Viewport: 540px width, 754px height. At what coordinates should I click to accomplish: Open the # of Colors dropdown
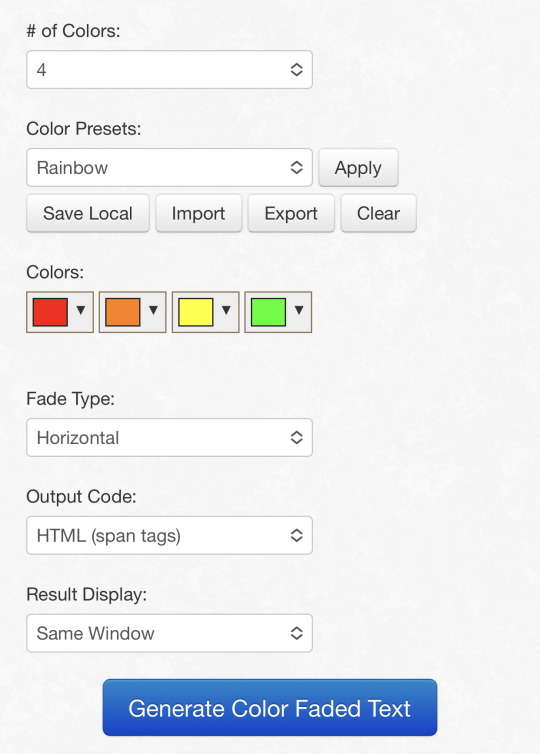[x=169, y=70]
